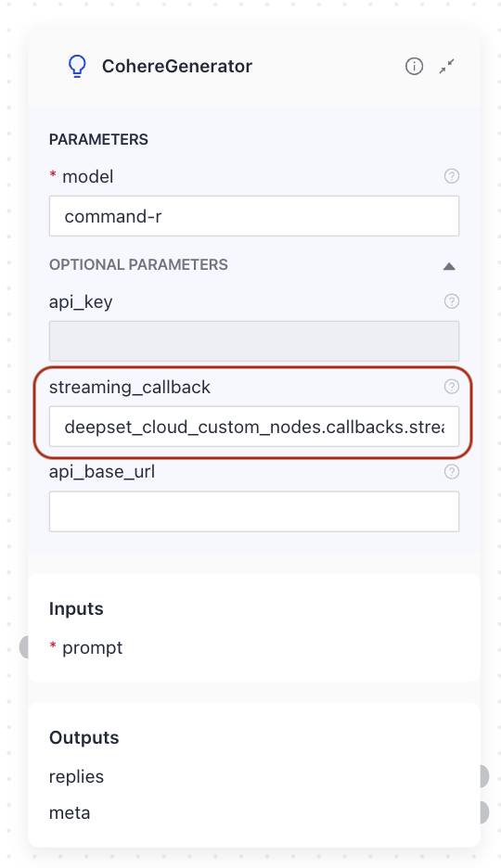Show help for streaming_callback parameter
Screen dimensions: 501x868
click(452, 387)
